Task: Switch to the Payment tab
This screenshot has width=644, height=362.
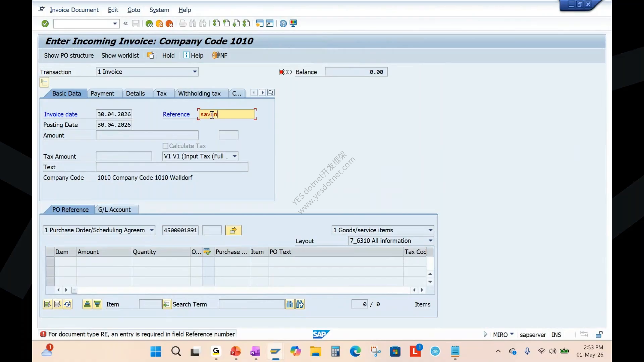Action: [x=102, y=94]
